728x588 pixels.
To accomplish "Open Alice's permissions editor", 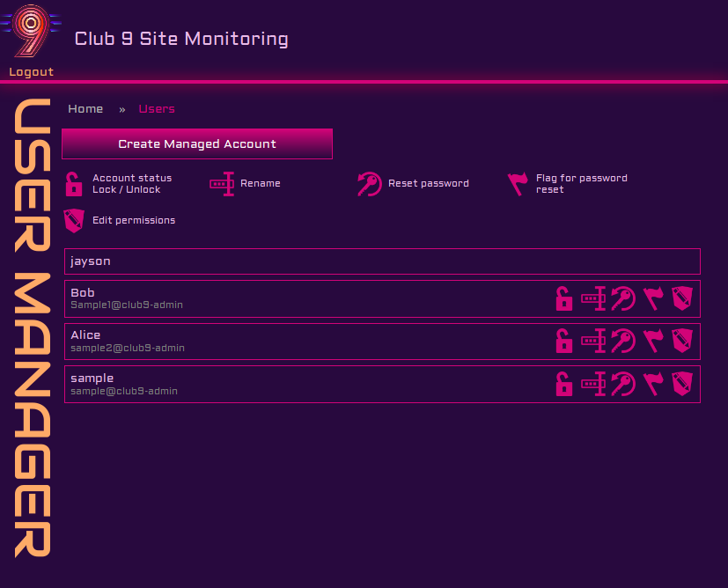I will [681, 342].
